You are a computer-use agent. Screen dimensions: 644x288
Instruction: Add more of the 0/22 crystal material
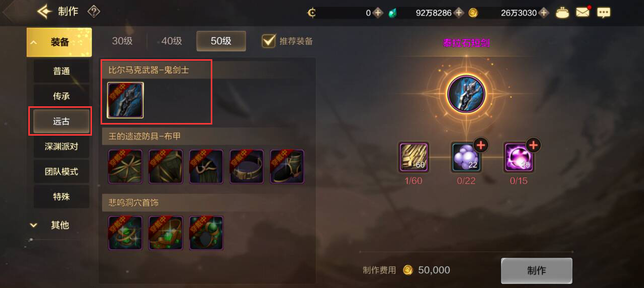(x=480, y=146)
